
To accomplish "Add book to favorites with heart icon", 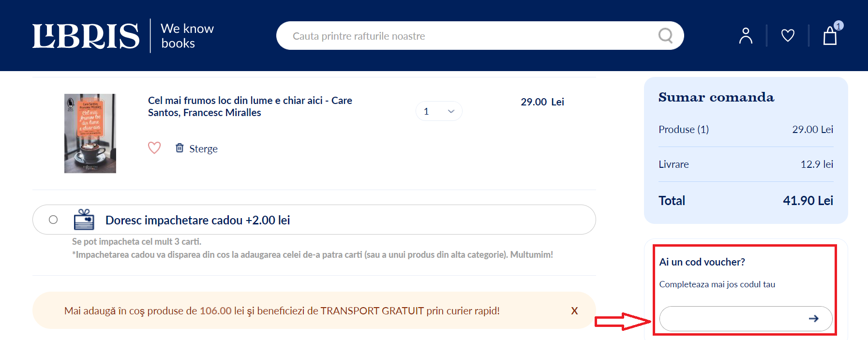I will click(x=154, y=148).
